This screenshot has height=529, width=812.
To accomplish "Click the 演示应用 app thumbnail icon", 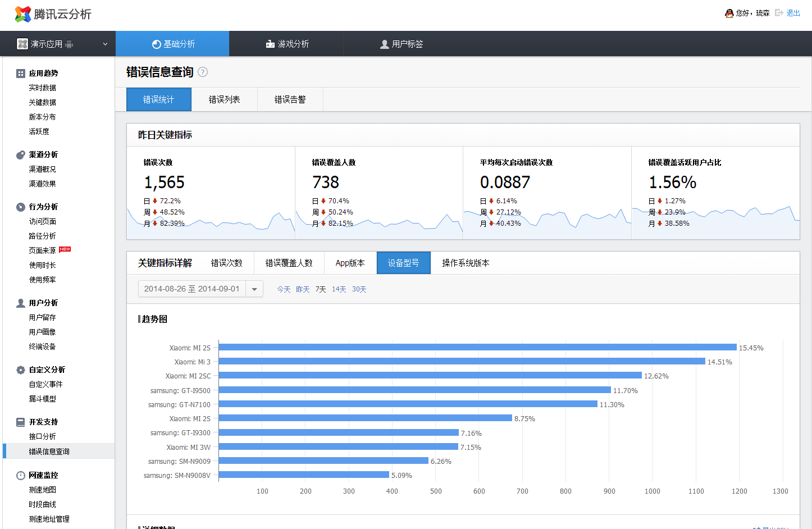I will 22,44.
